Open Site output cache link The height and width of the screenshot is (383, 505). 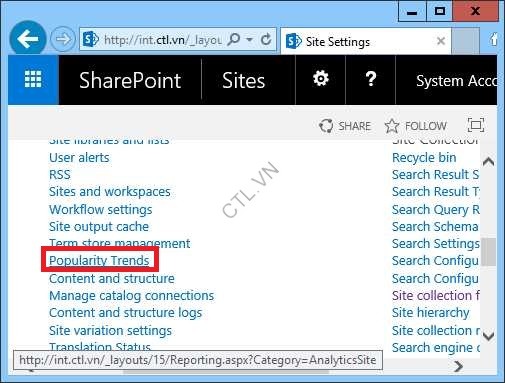tap(99, 227)
